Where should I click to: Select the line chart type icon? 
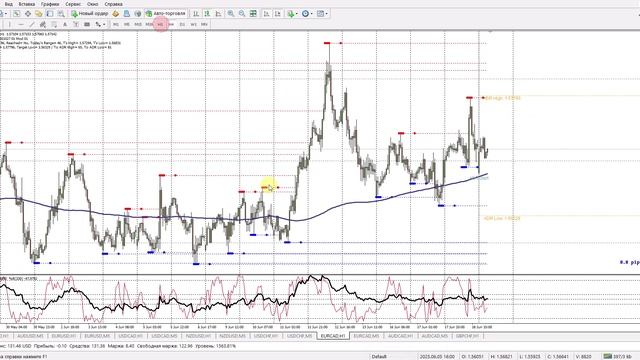219,13
